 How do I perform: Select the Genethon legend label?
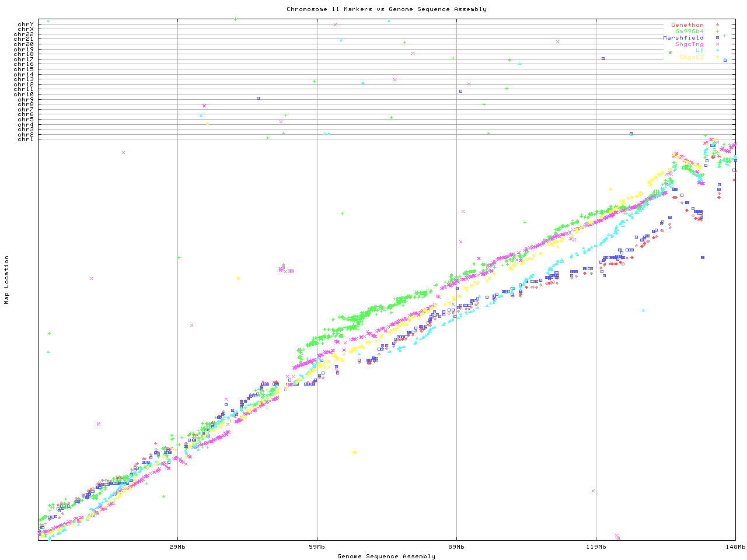point(687,25)
